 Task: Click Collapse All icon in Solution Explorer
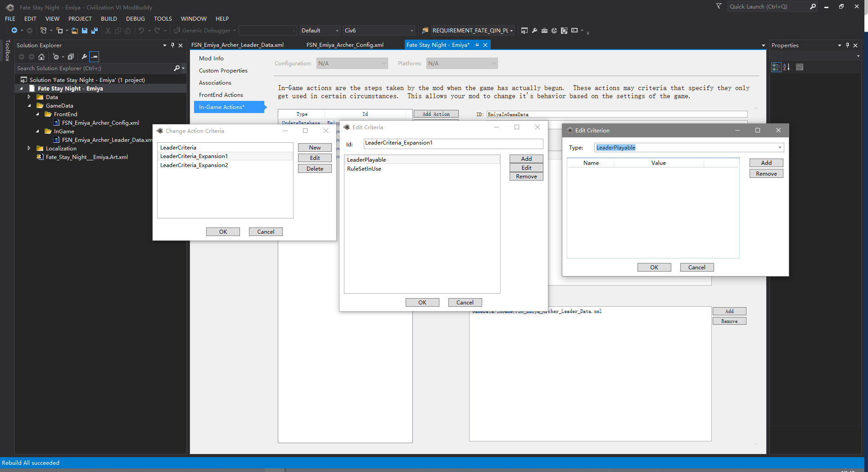point(71,57)
